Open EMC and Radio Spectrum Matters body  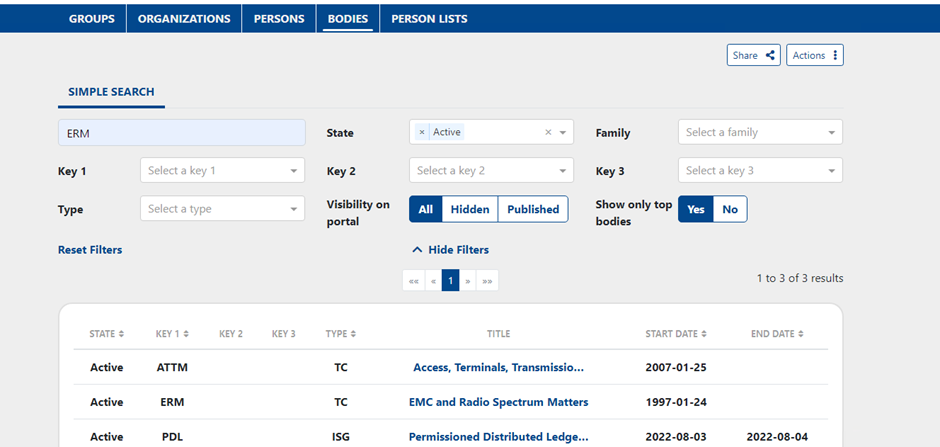pyautogui.click(x=498, y=402)
